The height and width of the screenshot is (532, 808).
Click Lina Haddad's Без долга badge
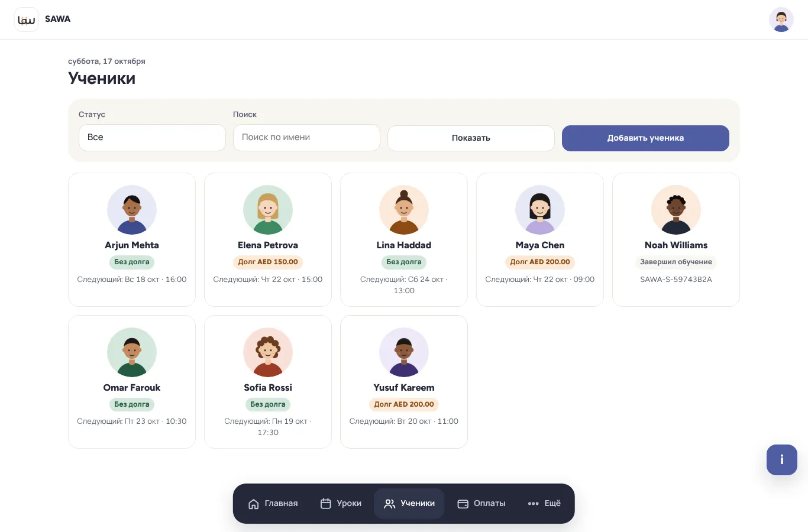pyautogui.click(x=404, y=262)
